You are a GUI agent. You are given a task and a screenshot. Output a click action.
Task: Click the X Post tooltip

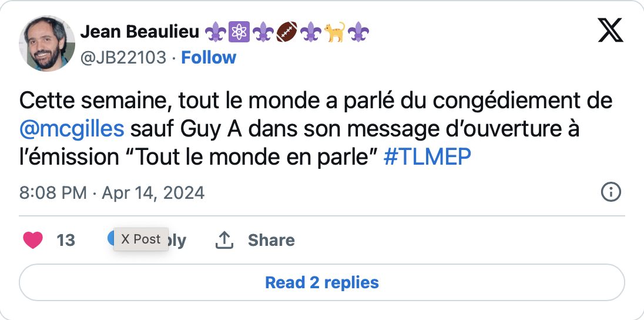[141, 239]
